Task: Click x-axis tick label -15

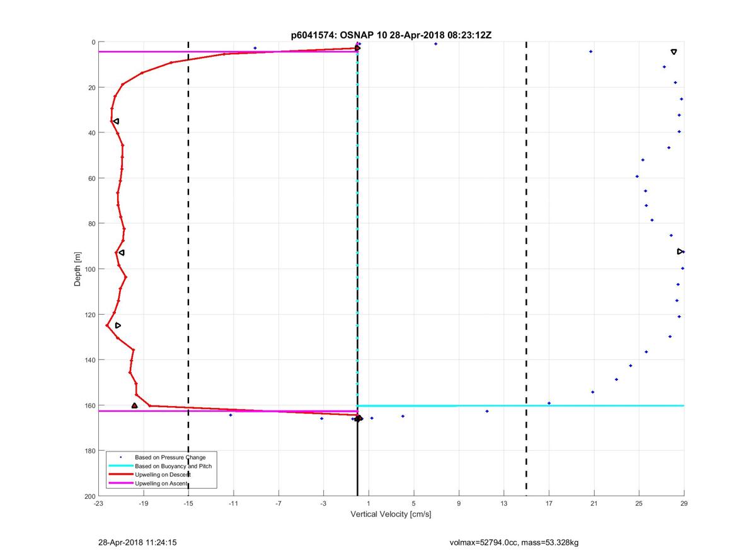Action: [188, 504]
